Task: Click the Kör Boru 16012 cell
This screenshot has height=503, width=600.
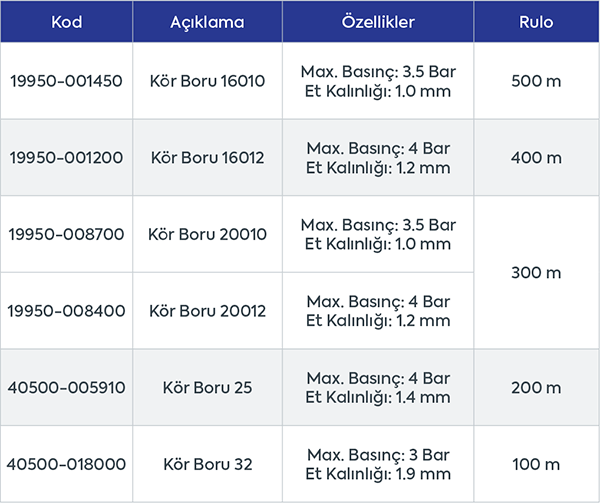Action: point(207,158)
